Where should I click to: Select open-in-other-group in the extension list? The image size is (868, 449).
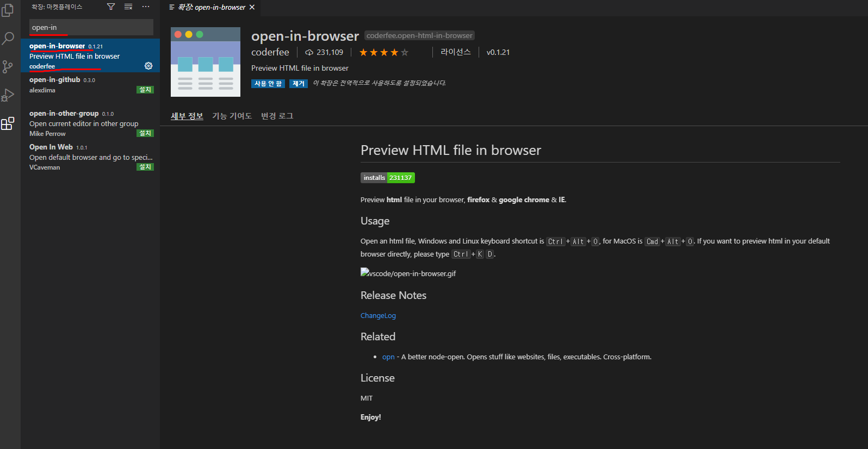(90, 123)
